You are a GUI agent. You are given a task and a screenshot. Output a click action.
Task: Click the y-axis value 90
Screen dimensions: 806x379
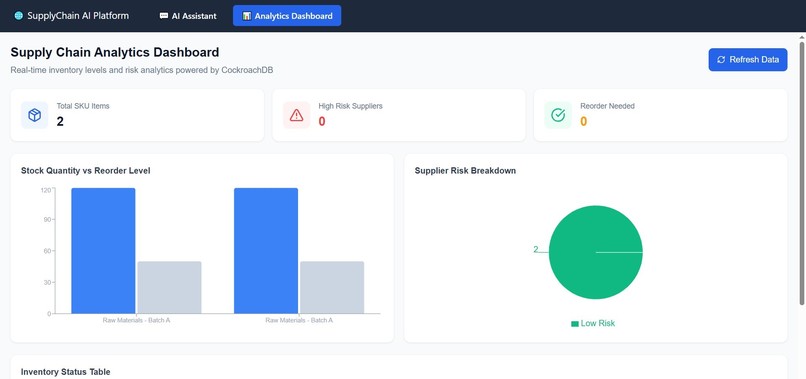47,220
